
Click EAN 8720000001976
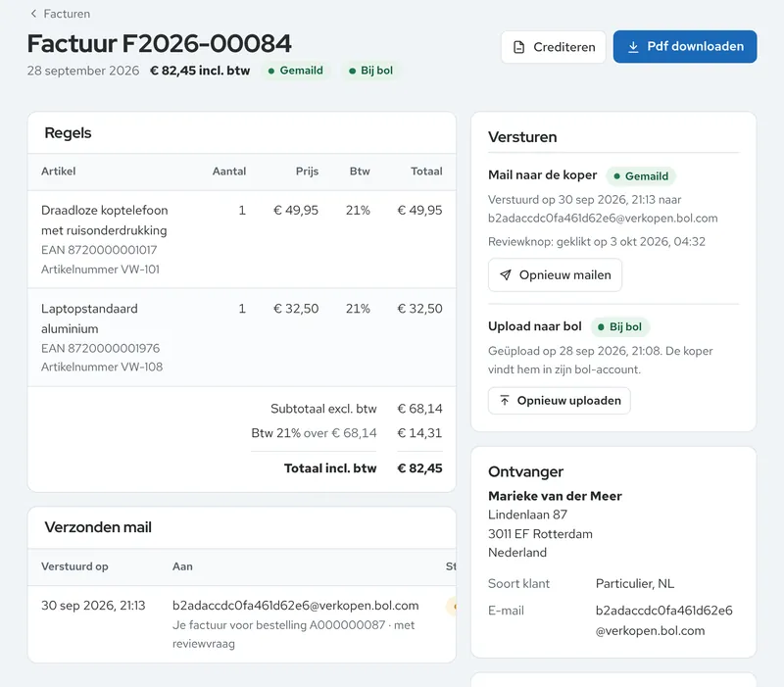pyautogui.click(x=101, y=348)
